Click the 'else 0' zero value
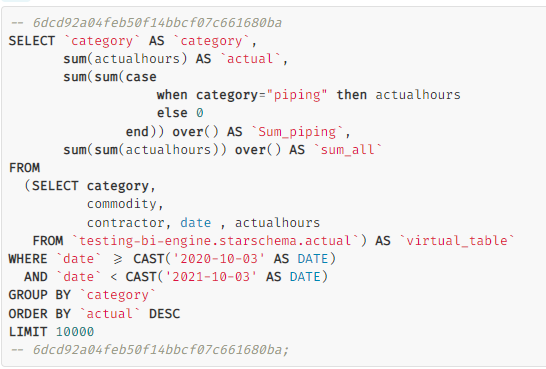546x369 pixels. (x=200, y=113)
